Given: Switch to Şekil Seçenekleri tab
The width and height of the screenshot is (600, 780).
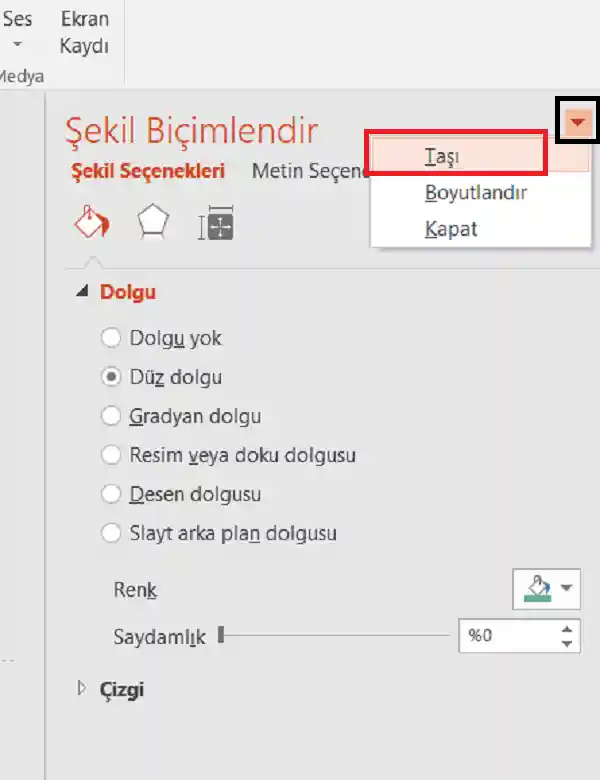Looking at the screenshot, I should (148, 171).
